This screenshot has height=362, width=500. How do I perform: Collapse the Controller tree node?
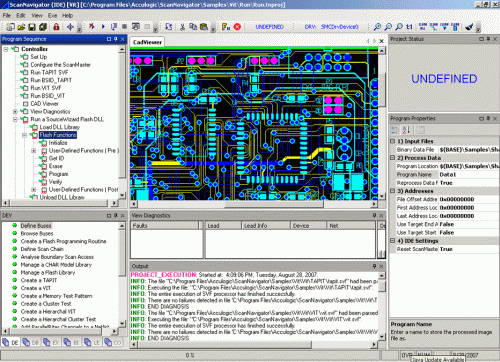pyautogui.click(x=6, y=49)
